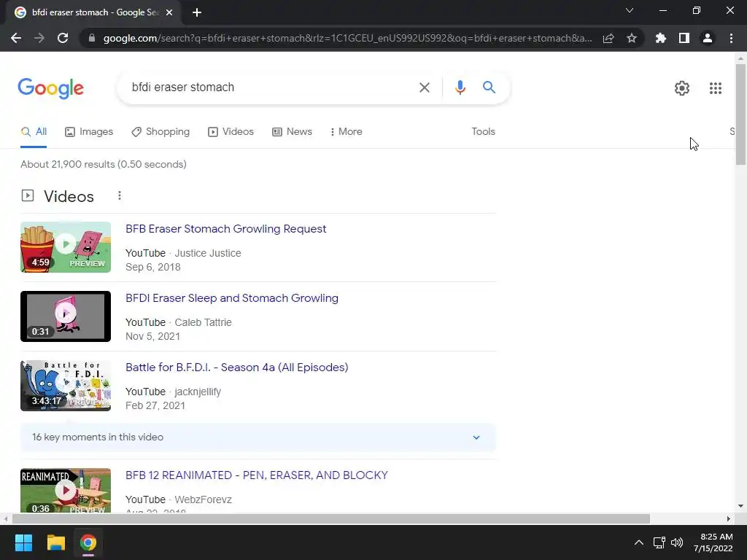The height and width of the screenshot is (560, 747).
Task: Open the Google apps grid
Action: (x=716, y=88)
